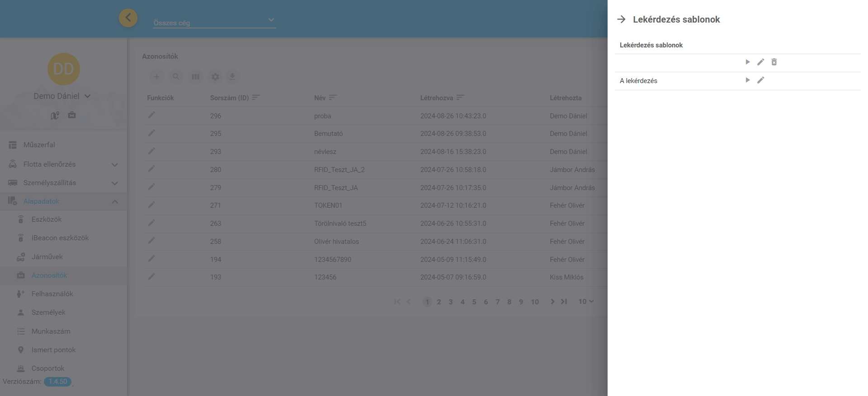Collapse the Alapadatok menu section

114,201
